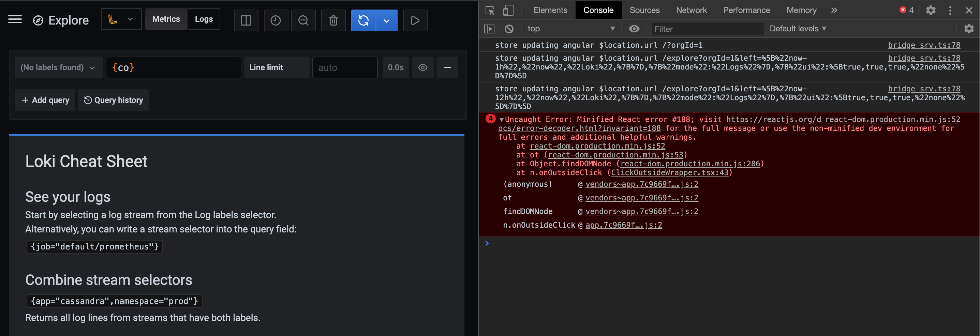
Task: Close the DevTools panel
Action: tap(969, 10)
